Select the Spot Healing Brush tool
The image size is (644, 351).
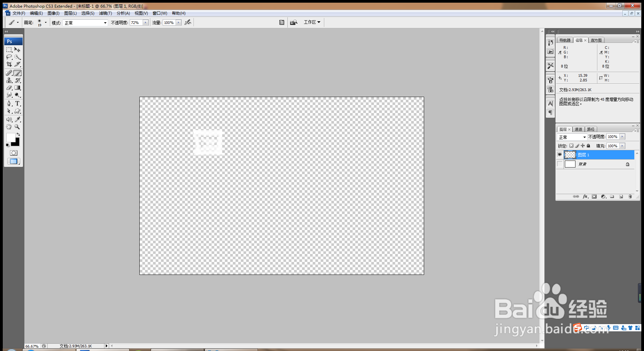[9, 73]
